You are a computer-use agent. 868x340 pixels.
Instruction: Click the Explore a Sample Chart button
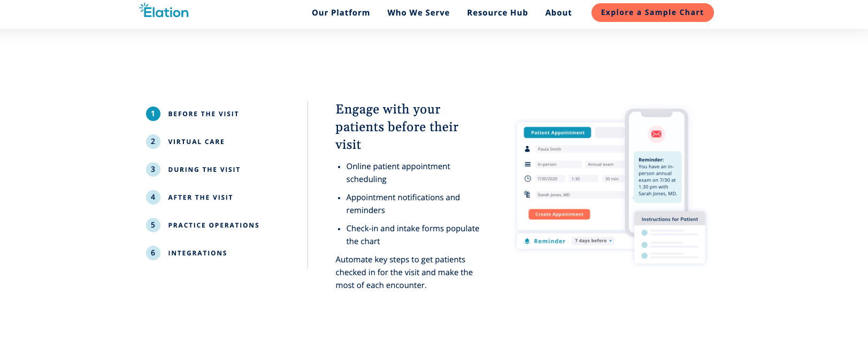pyautogui.click(x=652, y=13)
